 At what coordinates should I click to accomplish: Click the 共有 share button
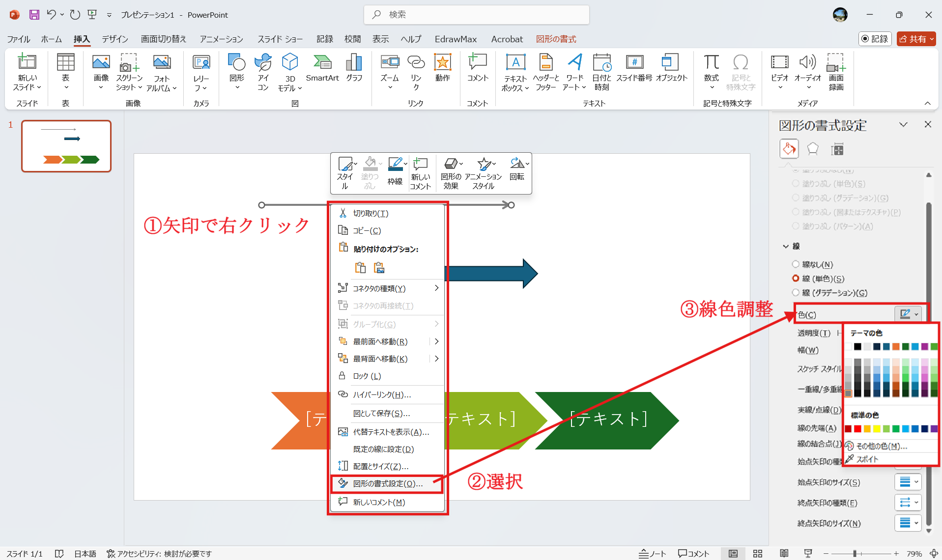point(916,39)
